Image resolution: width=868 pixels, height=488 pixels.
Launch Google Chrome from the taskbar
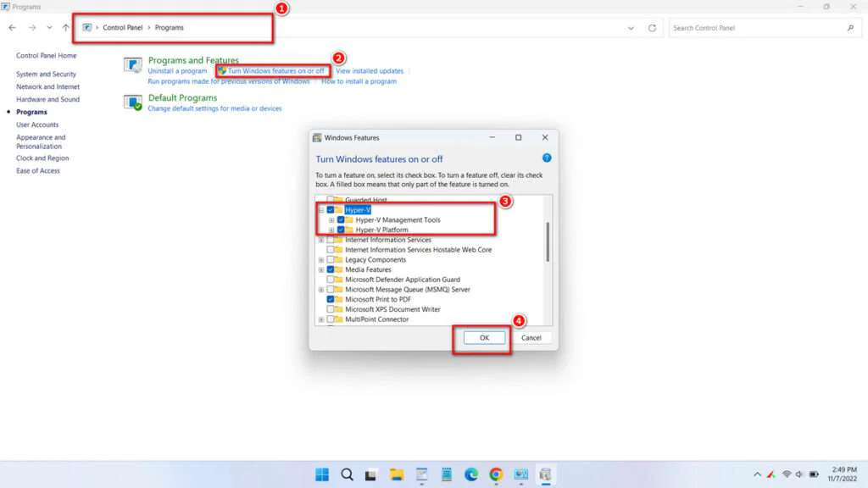click(x=495, y=474)
